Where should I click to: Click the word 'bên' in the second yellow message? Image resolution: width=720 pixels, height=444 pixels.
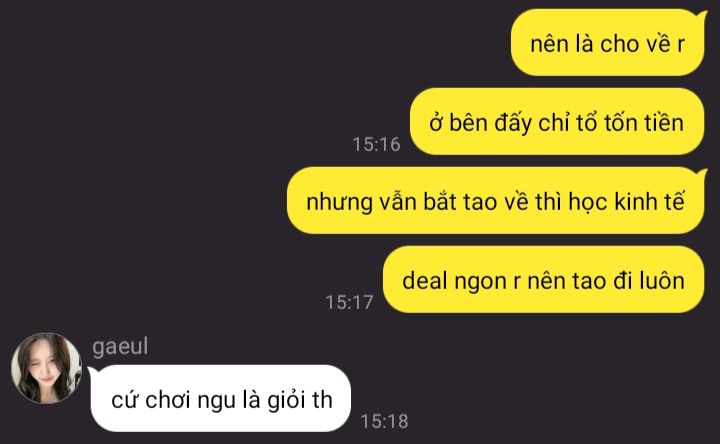[467, 122]
